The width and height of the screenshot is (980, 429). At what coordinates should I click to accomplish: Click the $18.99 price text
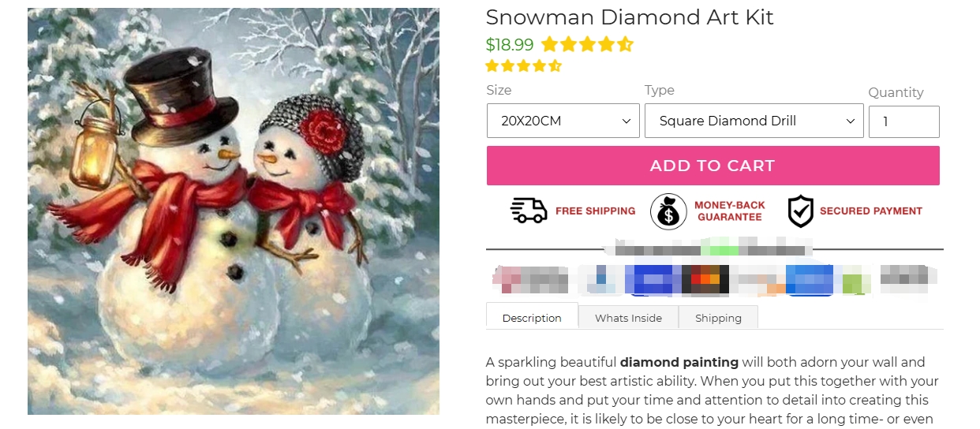[x=510, y=45]
